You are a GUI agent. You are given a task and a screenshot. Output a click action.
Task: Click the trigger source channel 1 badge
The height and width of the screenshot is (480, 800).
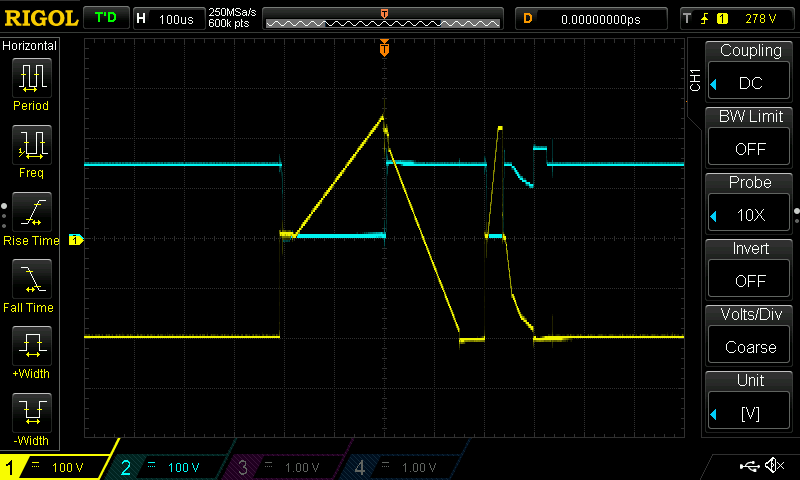click(722, 19)
